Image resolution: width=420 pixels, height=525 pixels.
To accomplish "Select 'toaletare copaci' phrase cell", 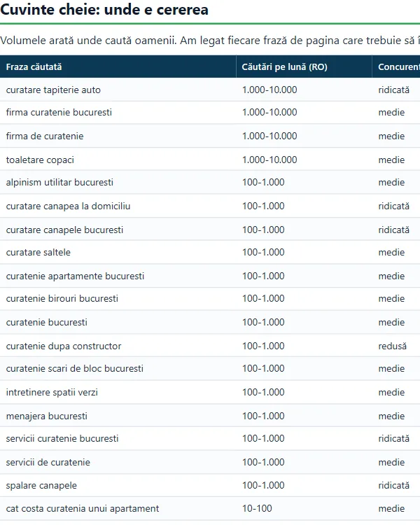I will coord(118,160).
